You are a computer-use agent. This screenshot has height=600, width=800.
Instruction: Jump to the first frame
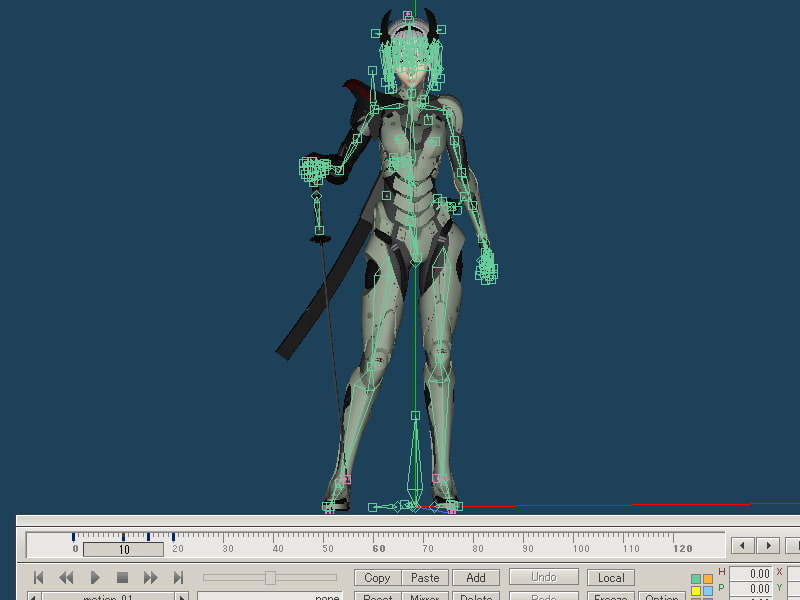pos(39,577)
